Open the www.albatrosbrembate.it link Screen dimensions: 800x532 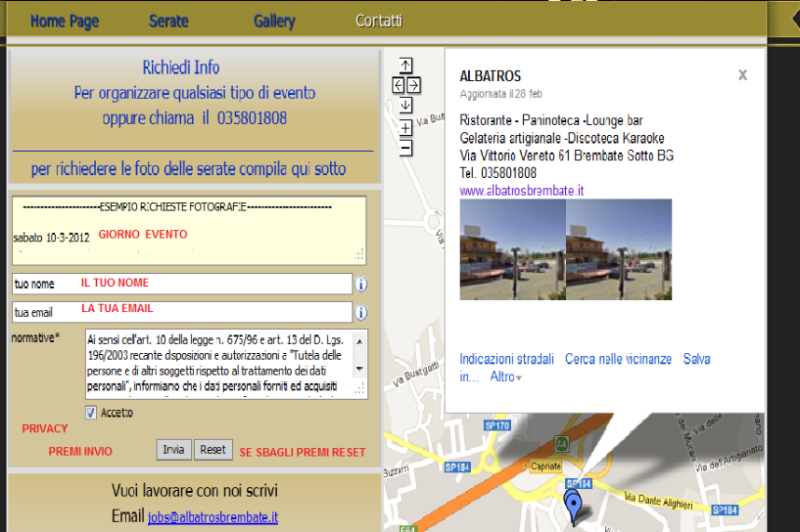point(521,191)
